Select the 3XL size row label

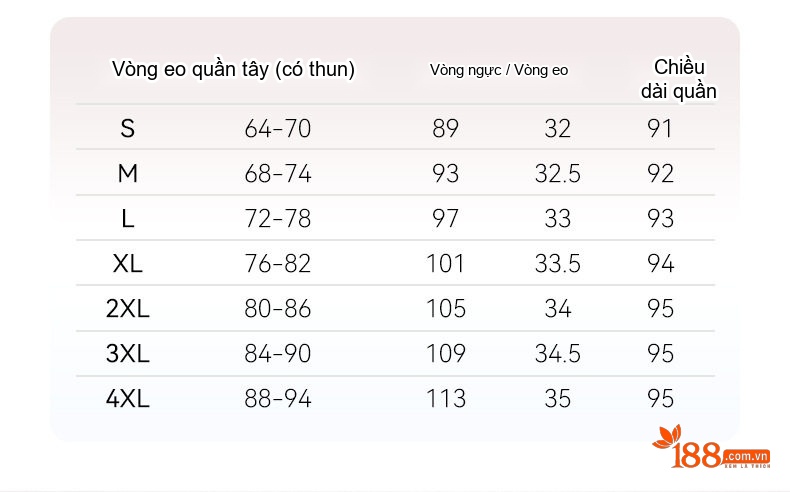pyautogui.click(x=127, y=354)
